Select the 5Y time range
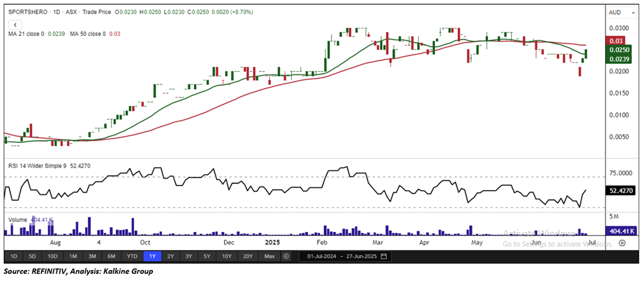 (x=207, y=256)
